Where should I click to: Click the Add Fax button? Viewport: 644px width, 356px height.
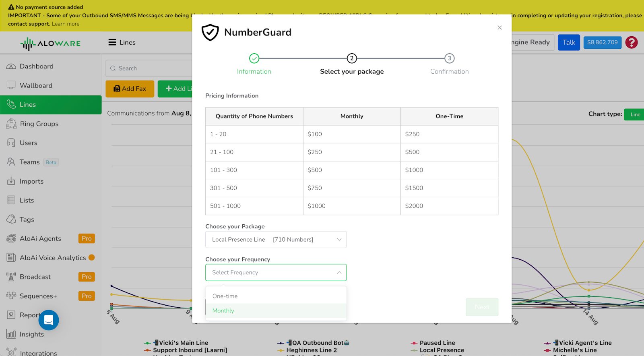[x=130, y=89]
